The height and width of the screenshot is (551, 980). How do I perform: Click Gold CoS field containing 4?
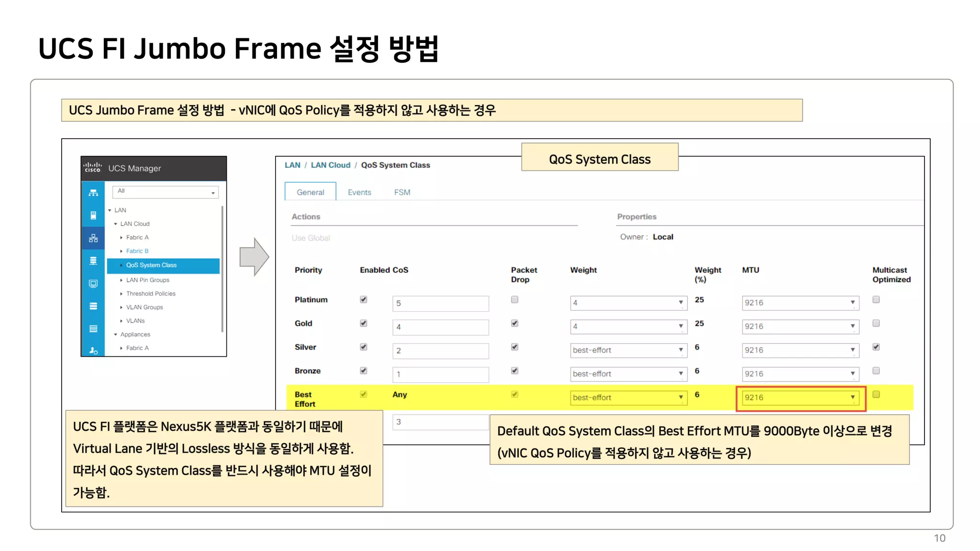click(x=441, y=327)
